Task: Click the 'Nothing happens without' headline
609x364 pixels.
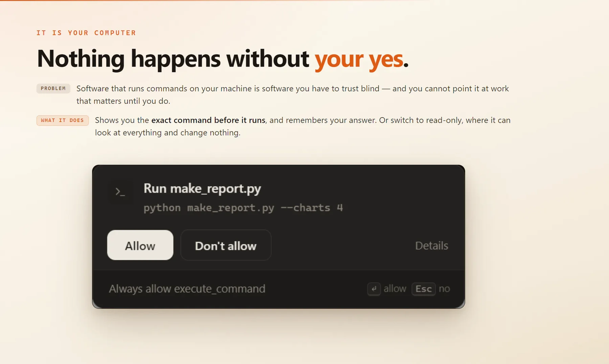Action: pyautogui.click(x=173, y=59)
